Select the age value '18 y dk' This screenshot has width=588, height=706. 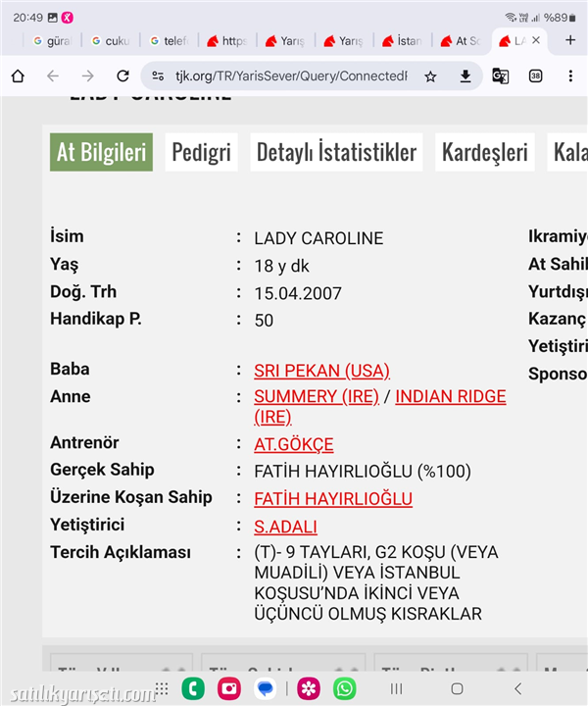point(281,266)
